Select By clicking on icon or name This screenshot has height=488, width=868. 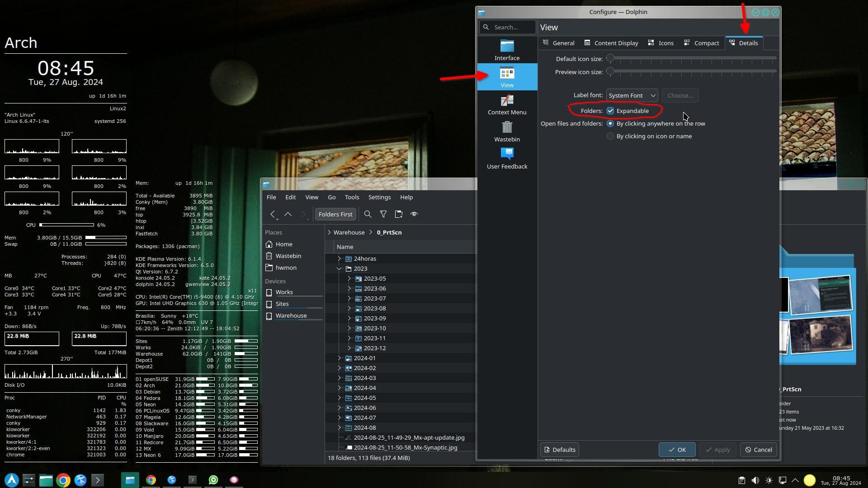pyautogui.click(x=610, y=136)
